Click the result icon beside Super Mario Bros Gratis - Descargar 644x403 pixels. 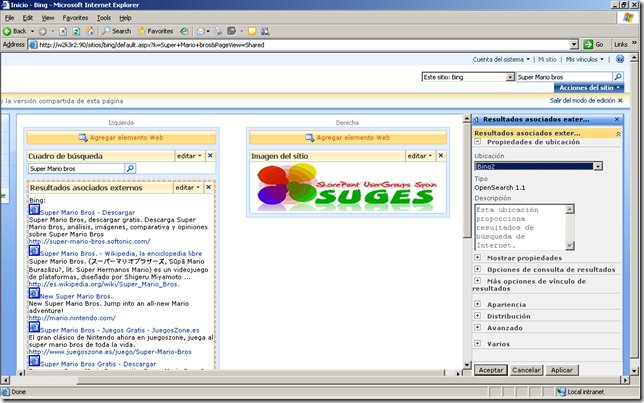click(x=34, y=361)
